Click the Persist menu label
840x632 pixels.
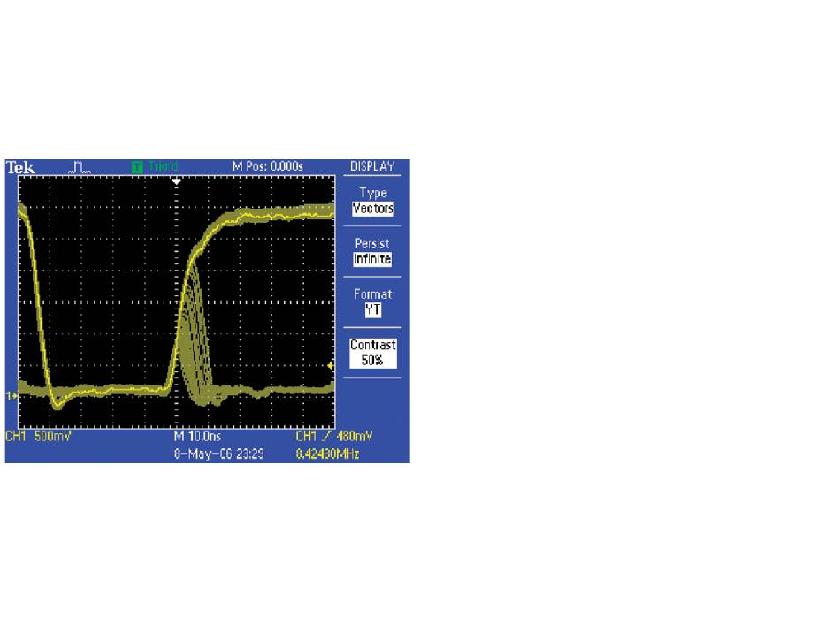(372, 243)
